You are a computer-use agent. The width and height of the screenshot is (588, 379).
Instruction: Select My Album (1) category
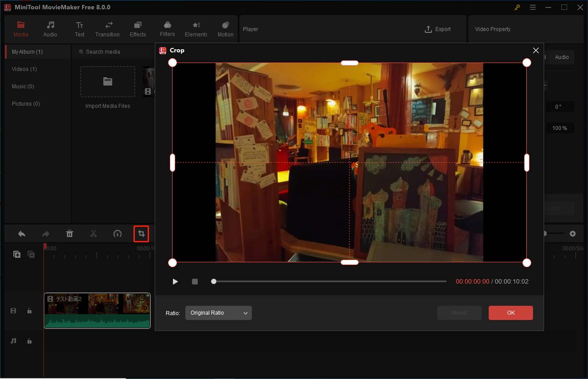click(x=38, y=52)
